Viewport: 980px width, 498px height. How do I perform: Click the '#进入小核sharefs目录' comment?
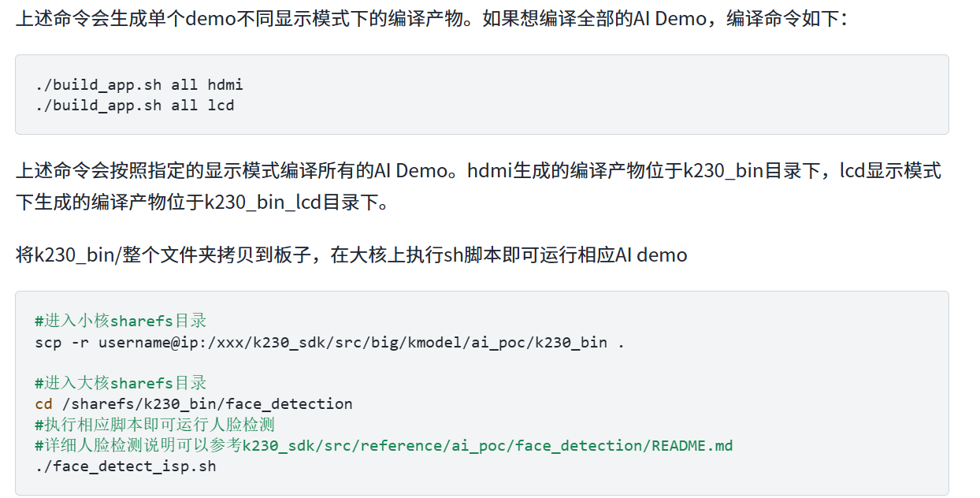[121, 321]
